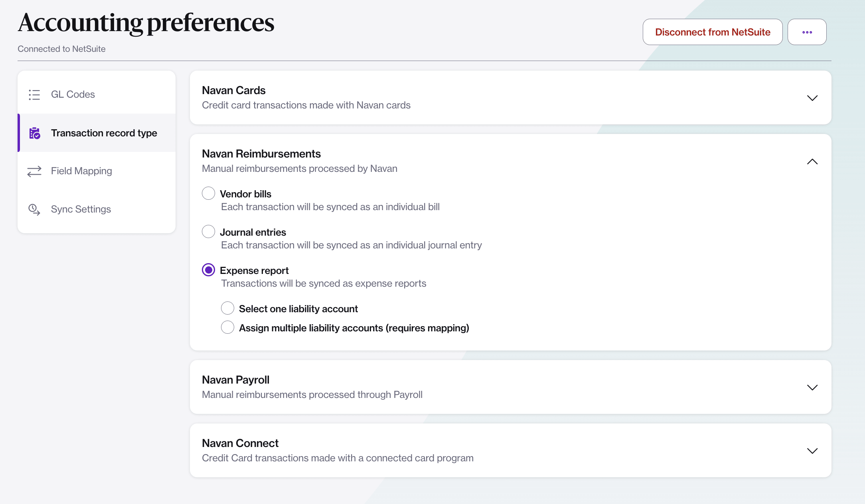Click 'Transactions will be synced as expense reports'
The height and width of the screenshot is (504, 865).
click(x=324, y=283)
